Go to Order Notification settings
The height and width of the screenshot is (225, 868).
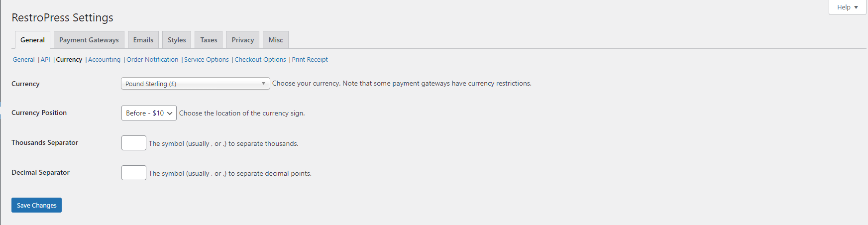click(x=152, y=60)
